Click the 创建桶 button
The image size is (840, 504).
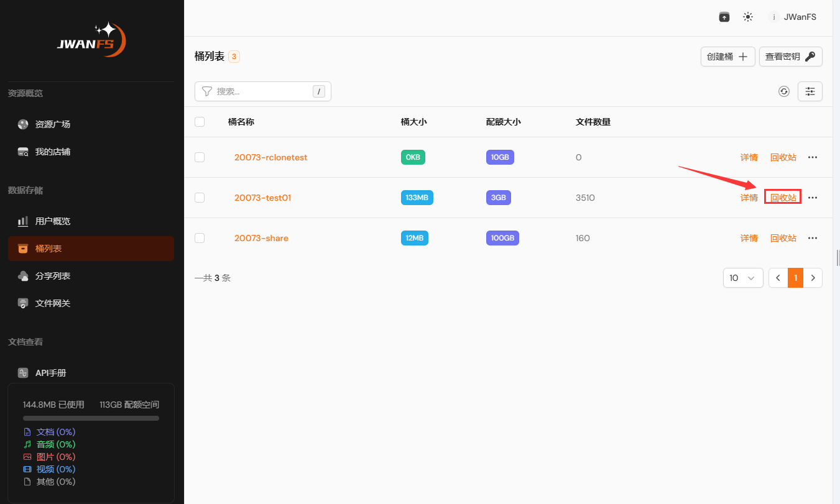[728, 57]
